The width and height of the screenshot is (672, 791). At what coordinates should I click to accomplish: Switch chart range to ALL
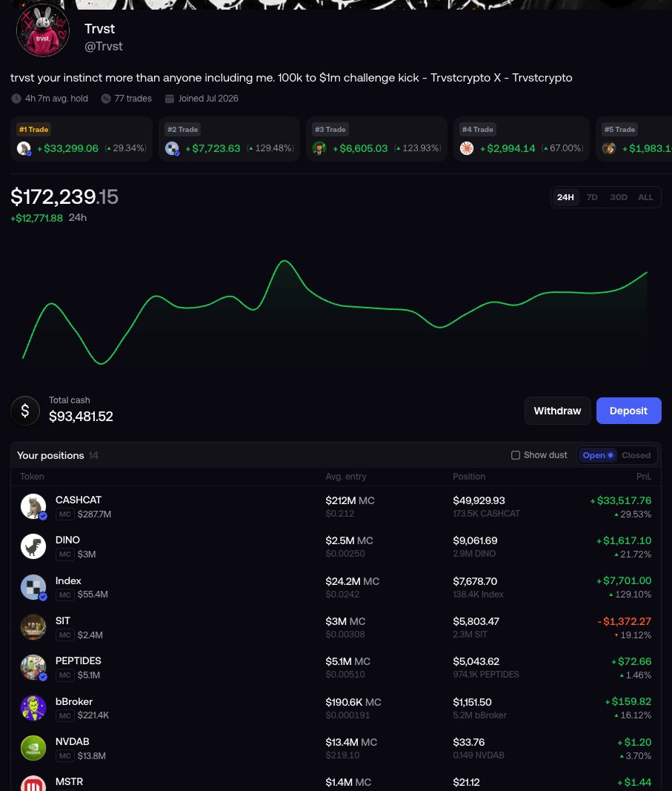(645, 197)
